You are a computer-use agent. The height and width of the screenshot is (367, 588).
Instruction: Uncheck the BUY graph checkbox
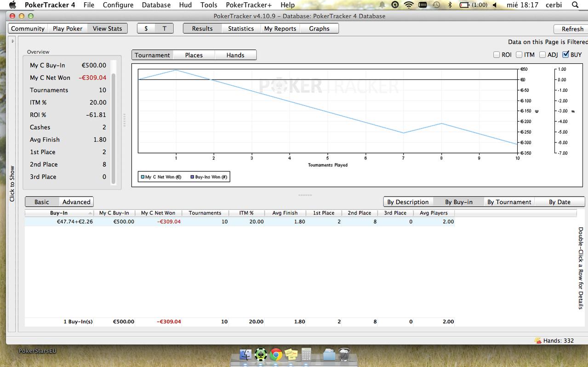tap(565, 55)
